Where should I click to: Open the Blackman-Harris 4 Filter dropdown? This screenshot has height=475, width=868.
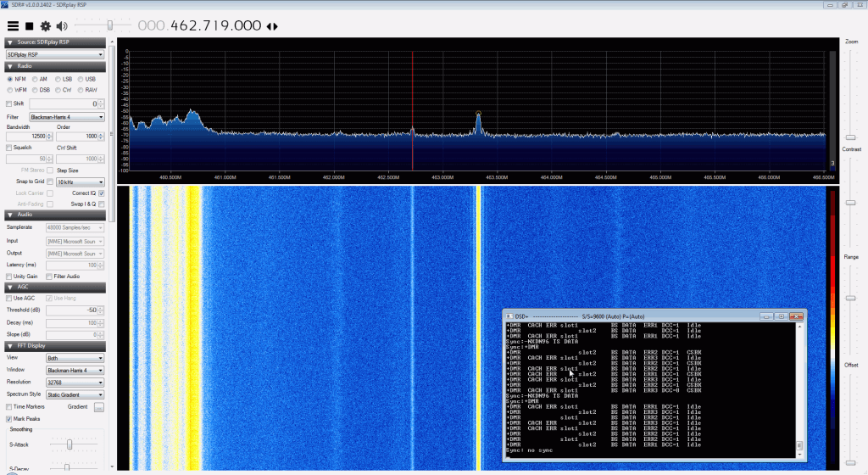pos(66,117)
